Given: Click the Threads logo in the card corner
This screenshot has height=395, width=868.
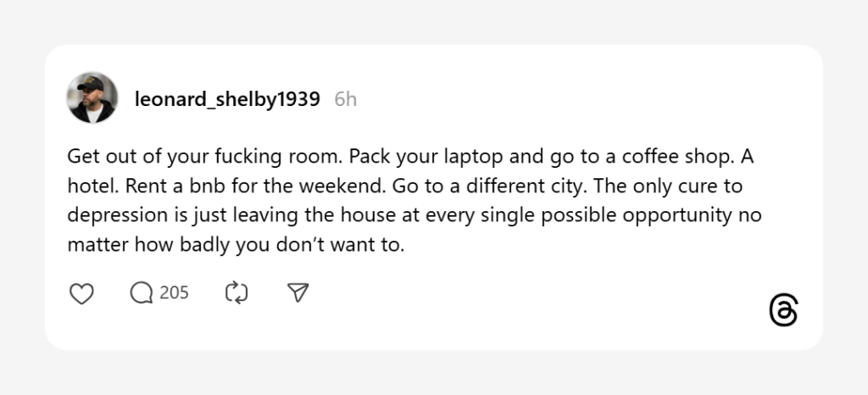Looking at the screenshot, I should pos(783,311).
